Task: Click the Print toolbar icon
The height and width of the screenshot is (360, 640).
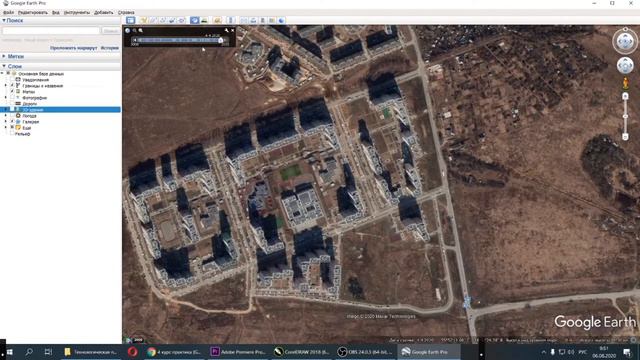Action: point(253,20)
